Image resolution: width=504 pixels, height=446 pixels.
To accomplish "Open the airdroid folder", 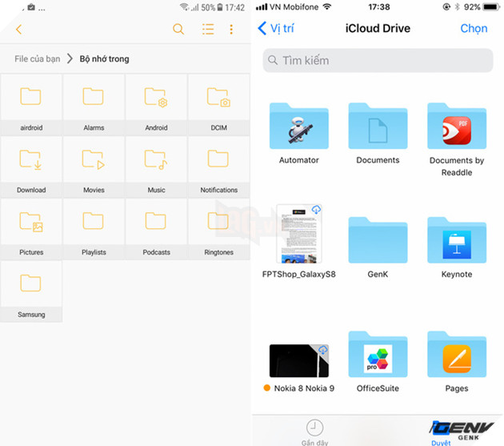I will click(31, 105).
